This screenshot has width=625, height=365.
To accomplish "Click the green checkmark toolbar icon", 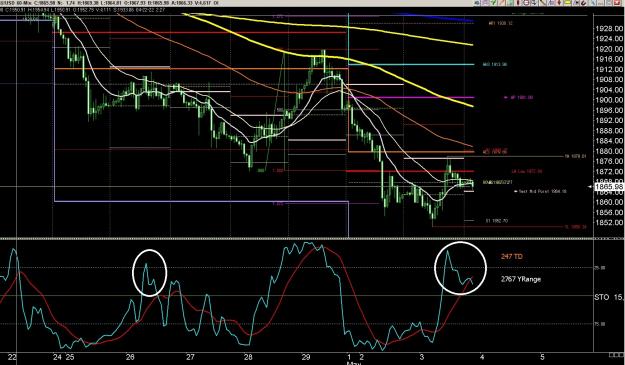I will [x=493, y=2].
